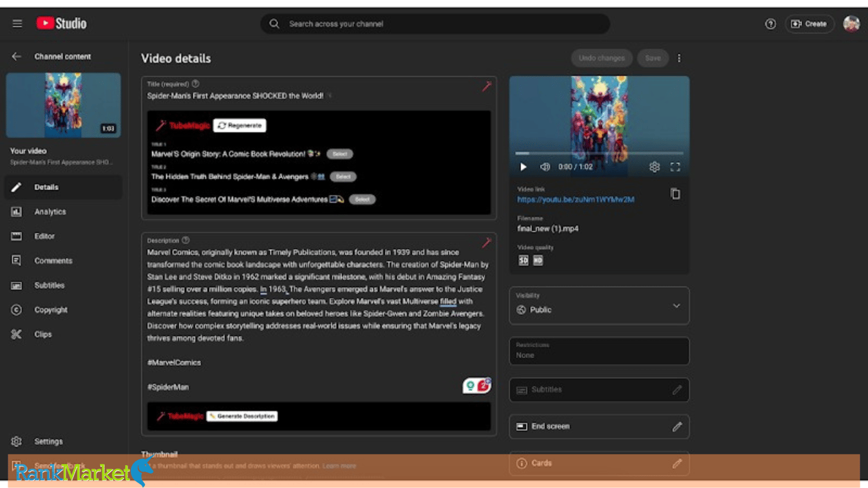
Task: Click the sidebar video thumbnail
Action: tap(64, 105)
